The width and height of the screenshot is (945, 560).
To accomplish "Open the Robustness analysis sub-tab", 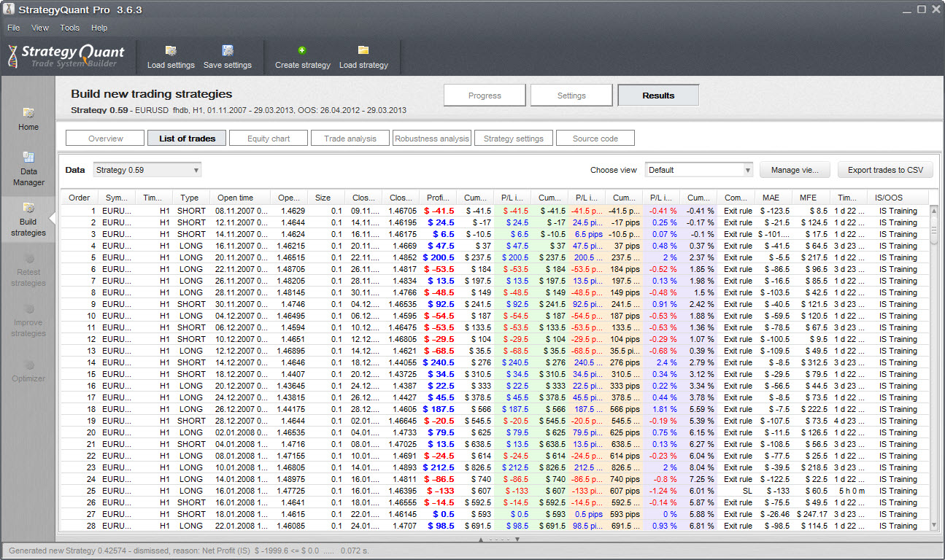I will (432, 138).
